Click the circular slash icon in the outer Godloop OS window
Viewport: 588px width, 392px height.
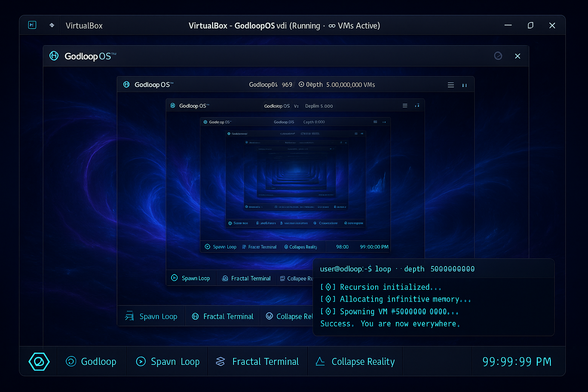[498, 56]
